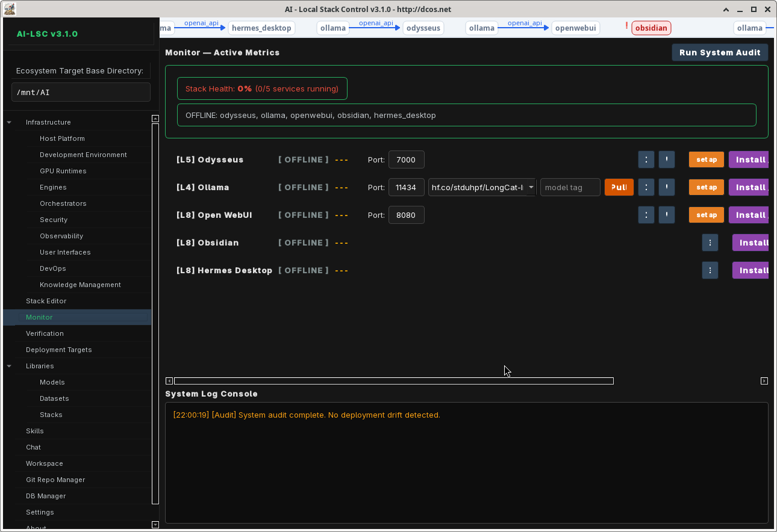
Task: Click the Open WebUI port field 8080
Action: [x=407, y=215]
